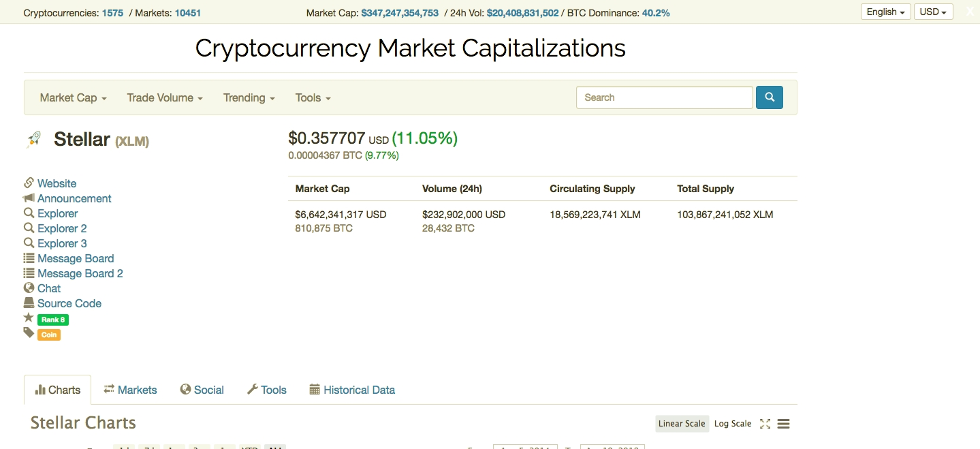Focus the Search input field
980x449 pixels.
(665, 97)
